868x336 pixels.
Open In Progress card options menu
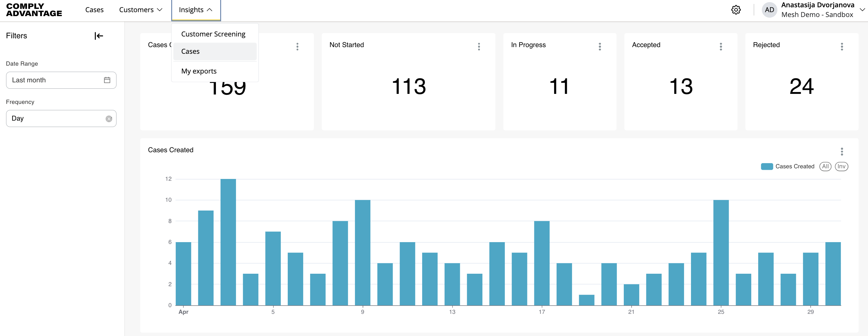600,46
